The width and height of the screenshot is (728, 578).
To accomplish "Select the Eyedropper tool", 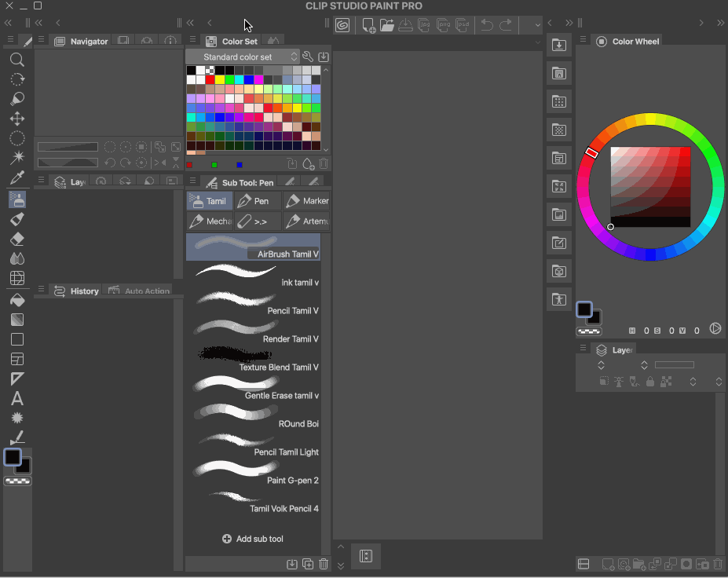I will 16,178.
